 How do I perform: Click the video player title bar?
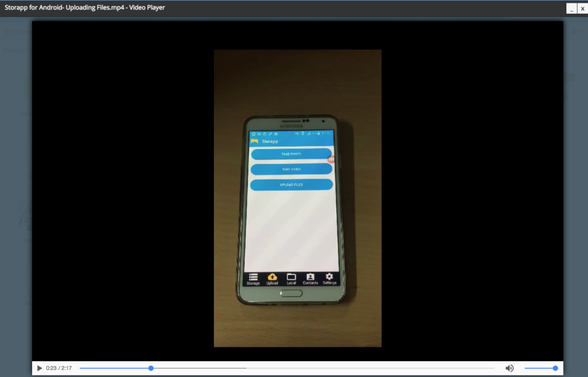(x=262, y=8)
